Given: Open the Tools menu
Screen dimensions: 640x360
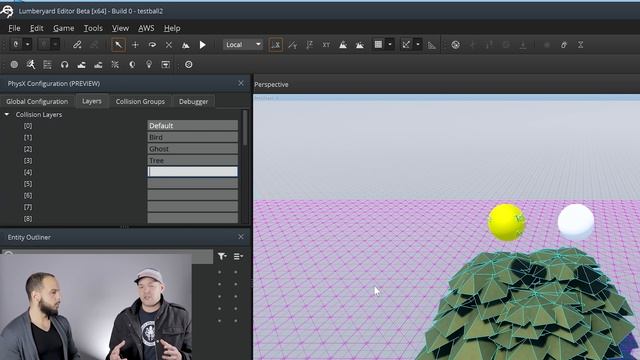Looking at the screenshot, I should pos(93,28).
